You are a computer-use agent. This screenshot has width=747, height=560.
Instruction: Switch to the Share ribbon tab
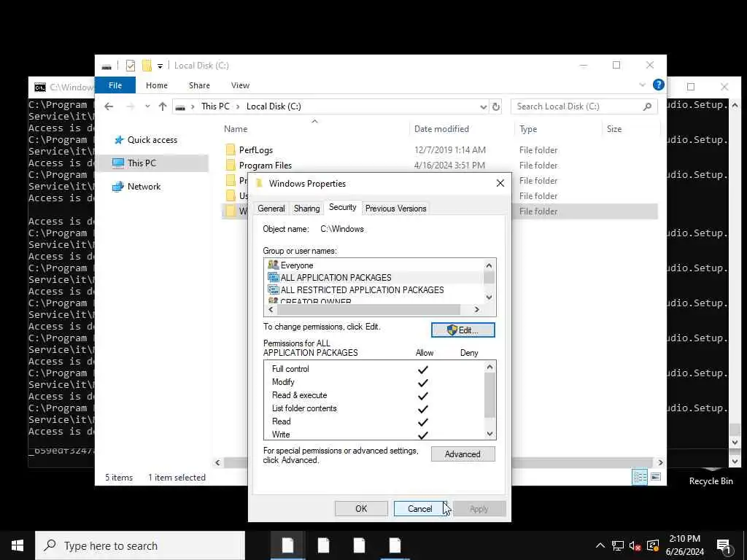click(x=199, y=85)
